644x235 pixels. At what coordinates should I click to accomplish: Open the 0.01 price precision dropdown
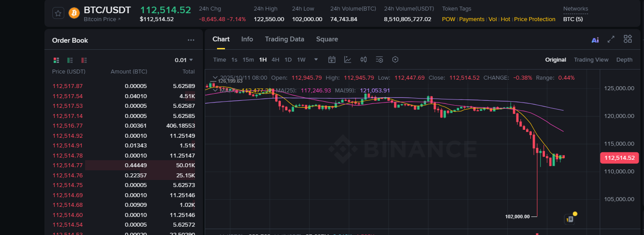184,60
